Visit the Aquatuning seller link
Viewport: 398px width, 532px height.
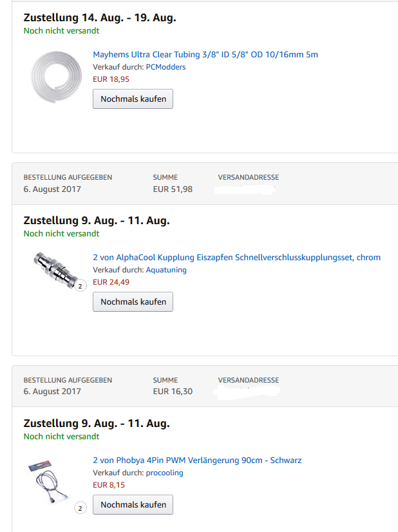click(x=166, y=270)
